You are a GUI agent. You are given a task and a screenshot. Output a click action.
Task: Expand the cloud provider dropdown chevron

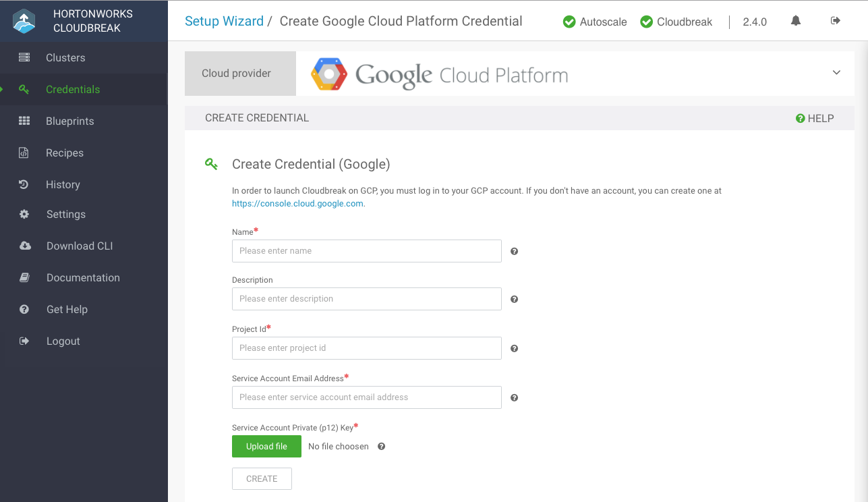836,73
